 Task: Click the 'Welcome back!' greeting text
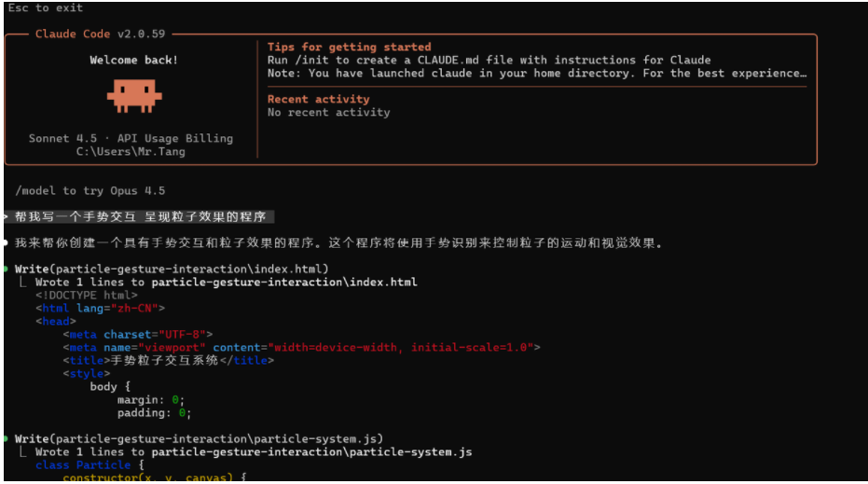134,60
